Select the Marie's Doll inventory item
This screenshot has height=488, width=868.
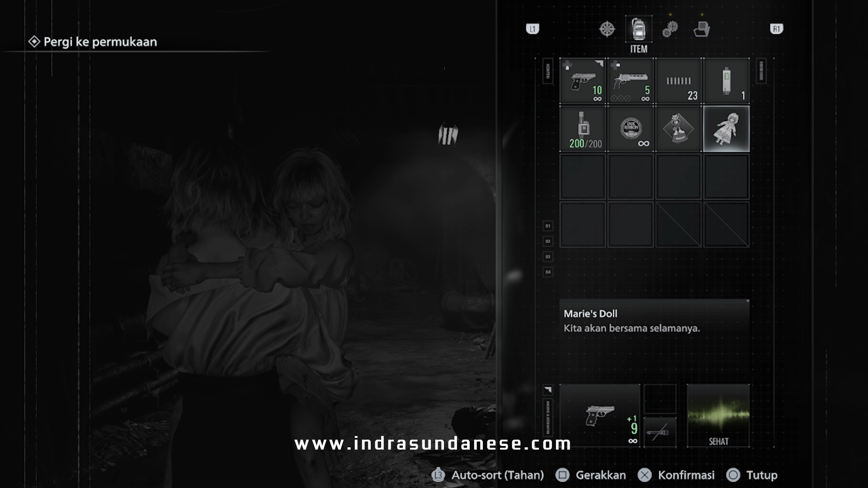(726, 129)
